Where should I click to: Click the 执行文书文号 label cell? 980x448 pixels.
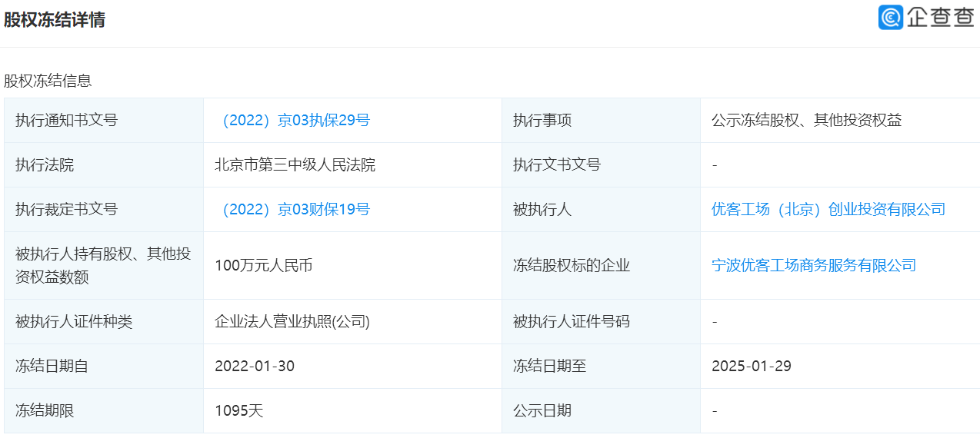click(557, 165)
